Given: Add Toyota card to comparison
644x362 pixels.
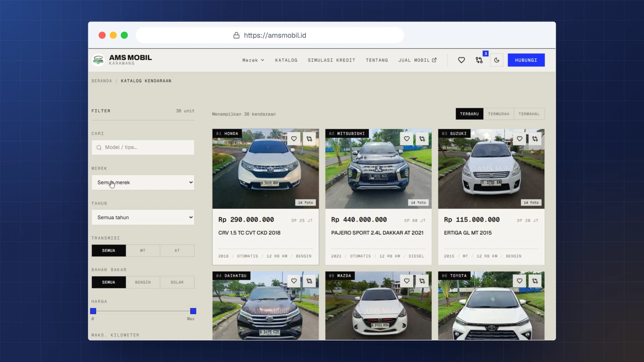Looking at the screenshot, I should click(535, 281).
